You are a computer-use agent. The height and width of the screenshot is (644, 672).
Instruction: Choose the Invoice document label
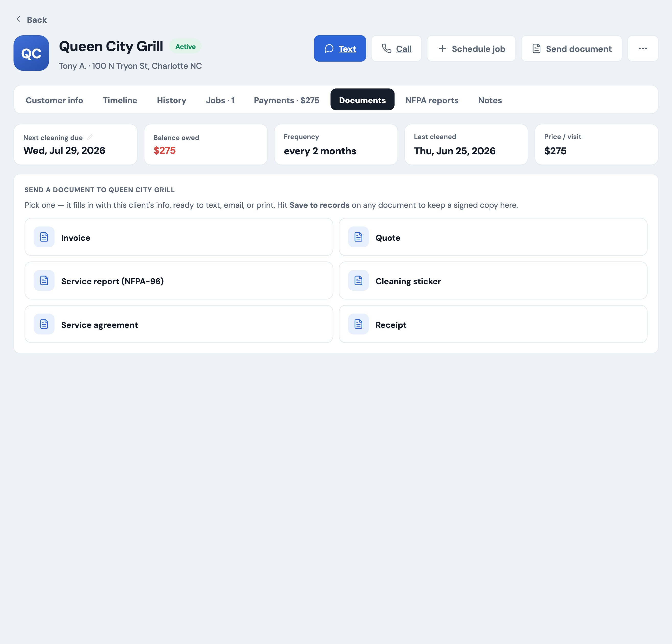coord(76,238)
